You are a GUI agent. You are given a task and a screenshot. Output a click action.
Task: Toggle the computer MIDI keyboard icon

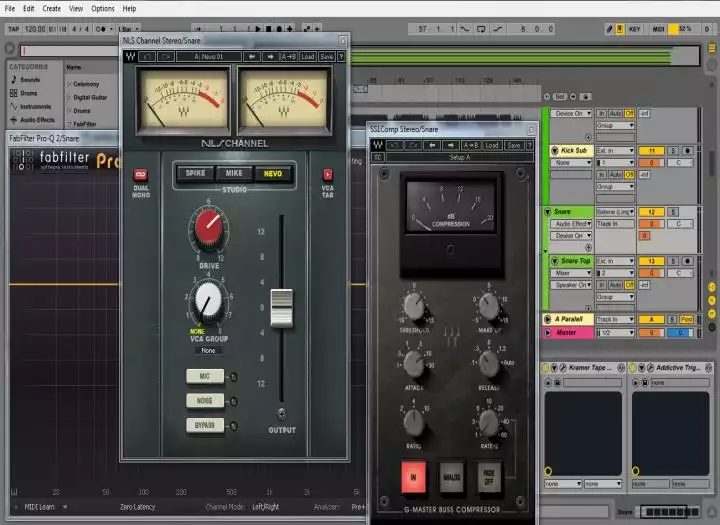coord(619,29)
